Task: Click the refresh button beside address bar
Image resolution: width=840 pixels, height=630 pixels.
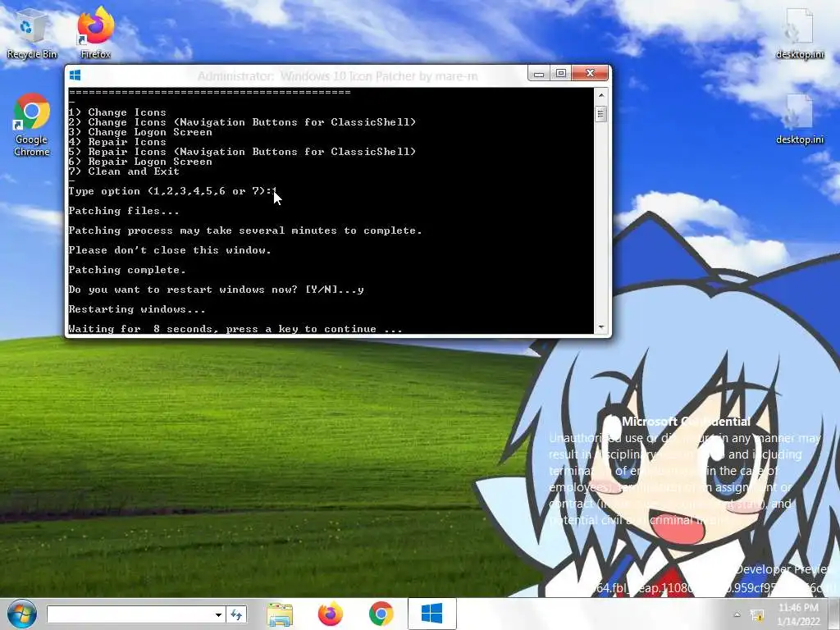Action: point(236,614)
